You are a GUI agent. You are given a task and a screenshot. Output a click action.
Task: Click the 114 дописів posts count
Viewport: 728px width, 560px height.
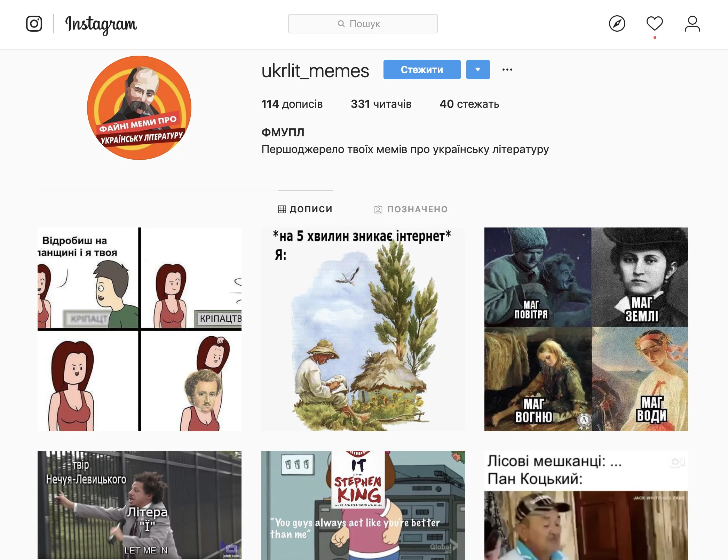pos(292,104)
